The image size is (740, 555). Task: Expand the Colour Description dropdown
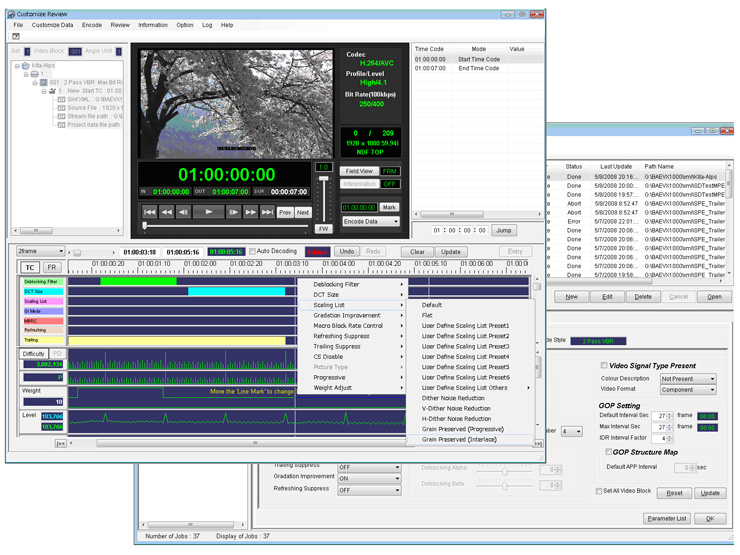point(688,379)
